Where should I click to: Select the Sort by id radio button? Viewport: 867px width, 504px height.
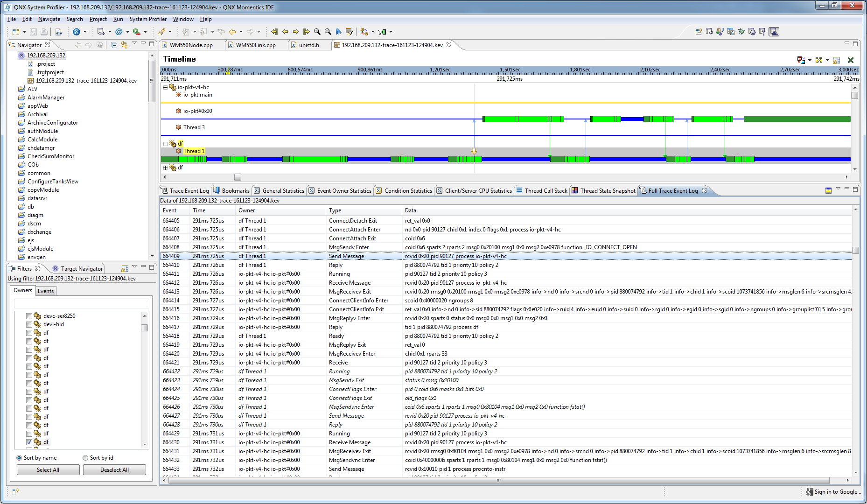pyautogui.click(x=85, y=458)
